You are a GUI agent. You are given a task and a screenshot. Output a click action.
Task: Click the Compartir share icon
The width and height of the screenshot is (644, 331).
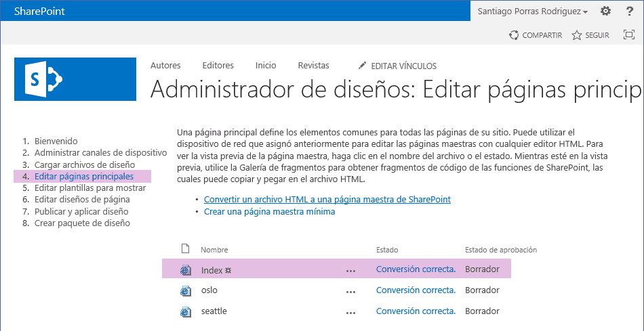pos(513,35)
